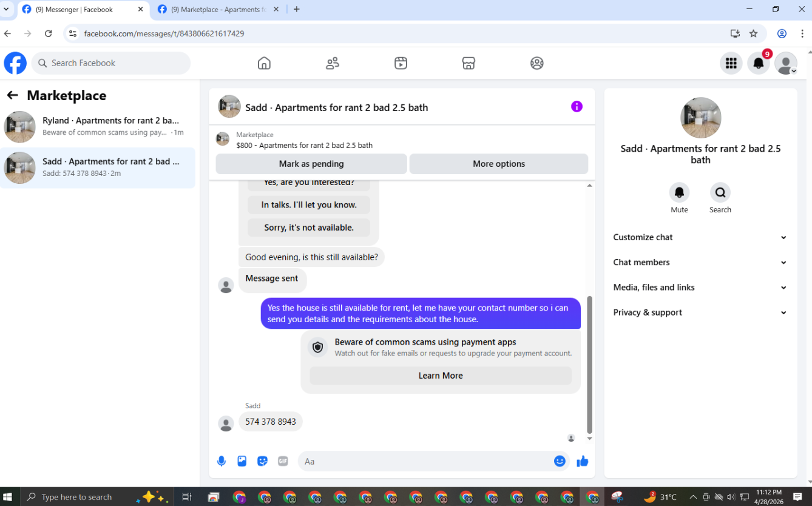Choose a sticker from the sticker icon
Image resolution: width=812 pixels, height=506 pixels.
pyautogui.click(x=262, y=461)
